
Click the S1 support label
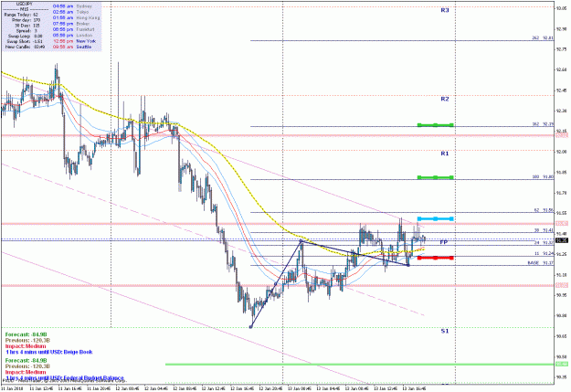445,331
